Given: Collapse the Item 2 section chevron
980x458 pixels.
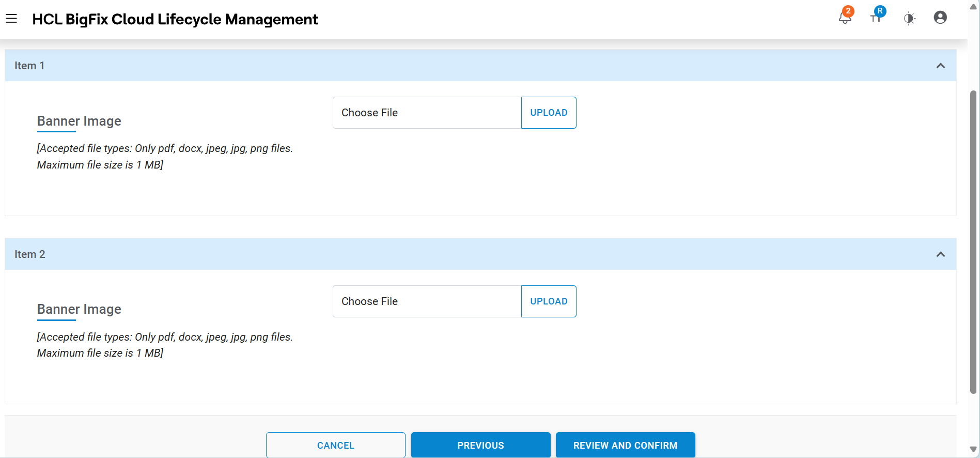Looking at the screenshot, I should 940,254.
